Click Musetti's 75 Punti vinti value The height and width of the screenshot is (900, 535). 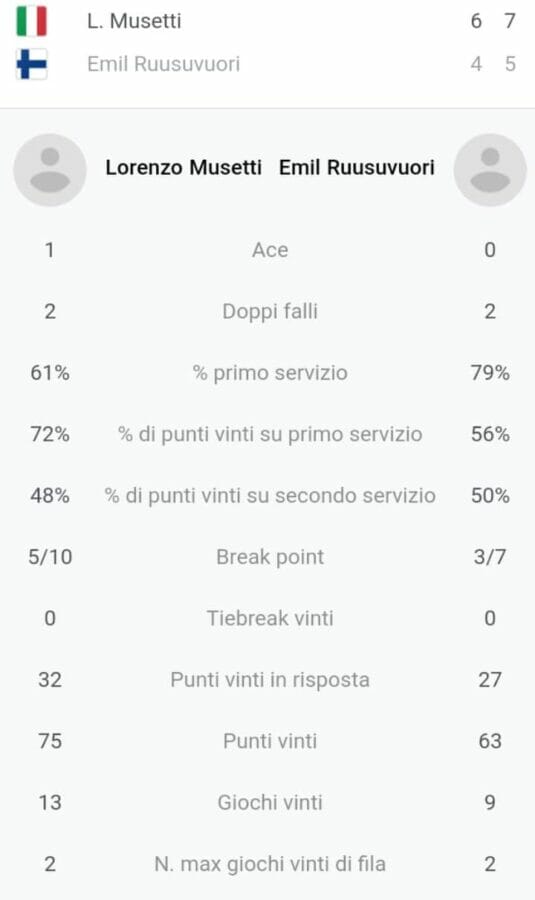point(50,741)
